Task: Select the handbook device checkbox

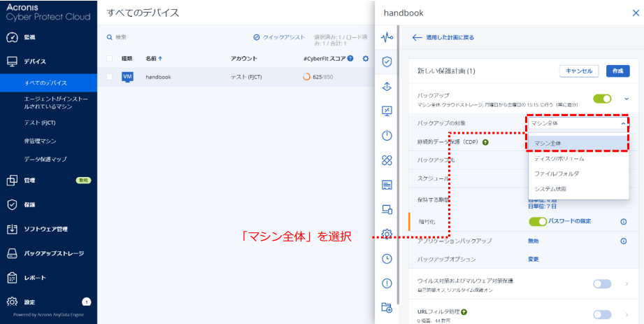Action: (109, 77)
